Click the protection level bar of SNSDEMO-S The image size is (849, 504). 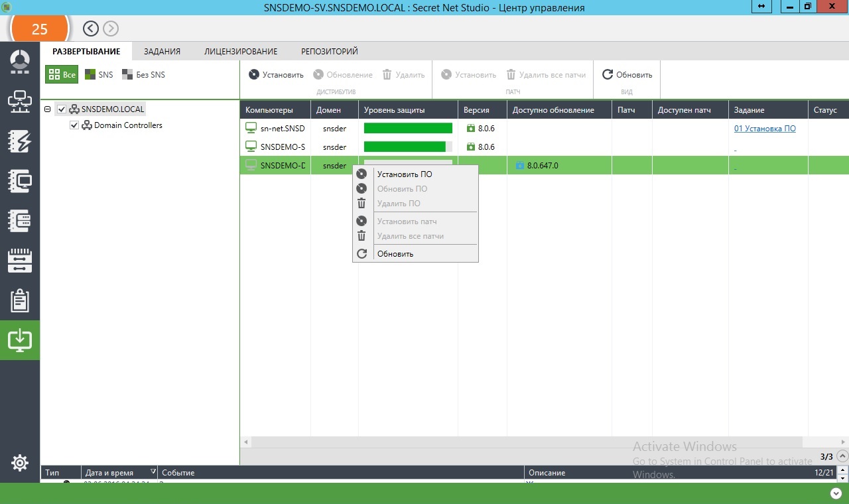tap(408, 147)
